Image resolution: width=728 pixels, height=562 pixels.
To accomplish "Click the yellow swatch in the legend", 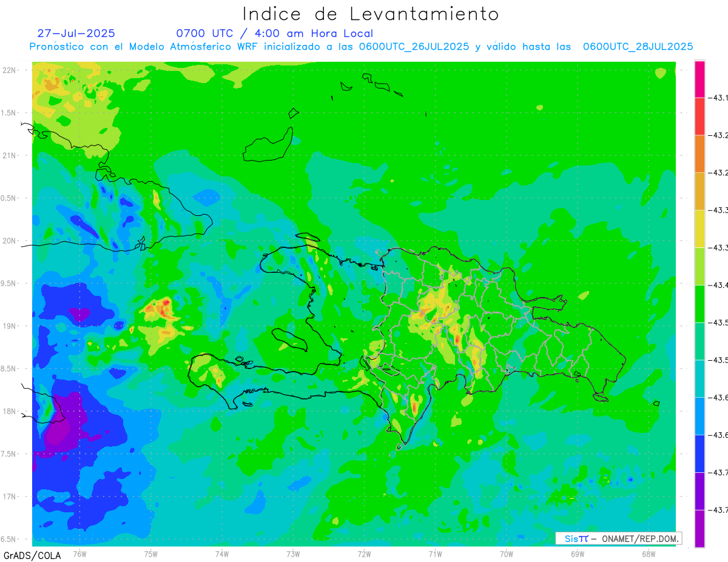I will pyautogui.click(x=699, y=229).
